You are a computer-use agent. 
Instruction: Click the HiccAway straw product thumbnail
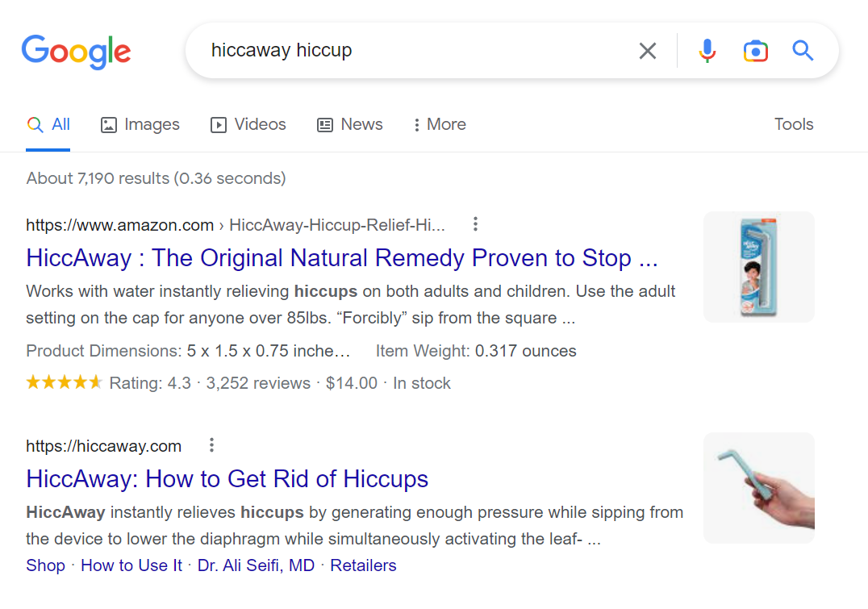point(758,488)
